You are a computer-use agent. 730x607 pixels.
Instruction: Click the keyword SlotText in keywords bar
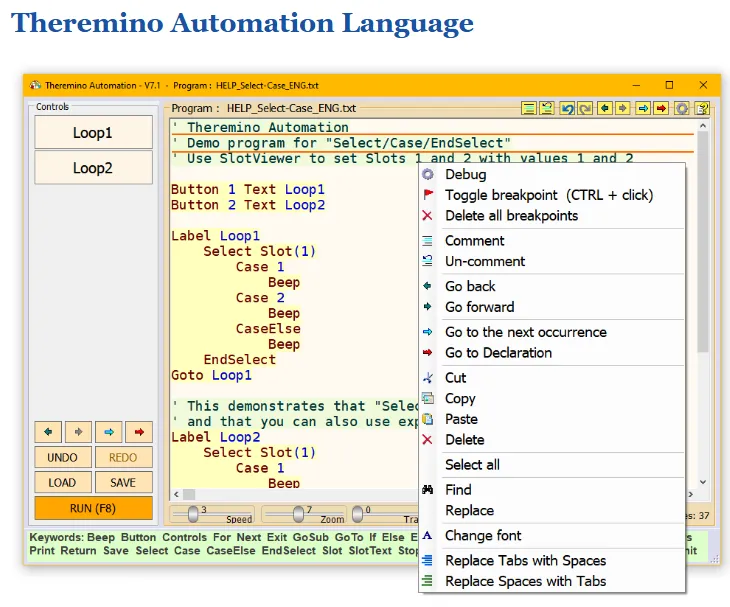pyautogui.click(x=370, y=551)
